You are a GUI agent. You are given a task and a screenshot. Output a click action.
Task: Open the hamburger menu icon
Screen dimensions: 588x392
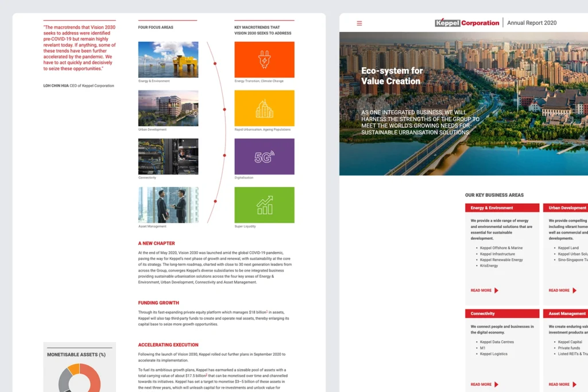359,24
